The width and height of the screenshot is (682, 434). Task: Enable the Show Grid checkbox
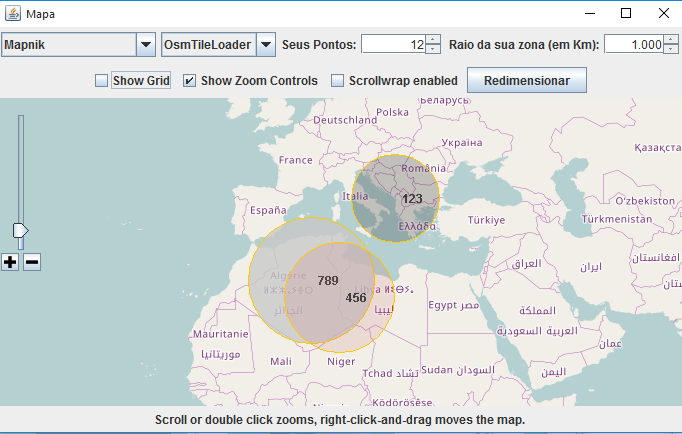pyautogui.click(x=102, y=81)
